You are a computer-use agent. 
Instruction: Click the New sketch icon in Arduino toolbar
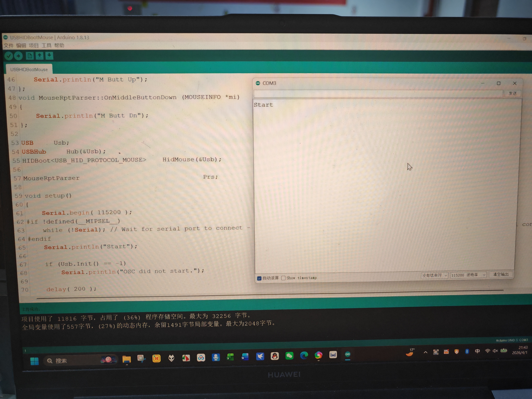pos(30,56)
